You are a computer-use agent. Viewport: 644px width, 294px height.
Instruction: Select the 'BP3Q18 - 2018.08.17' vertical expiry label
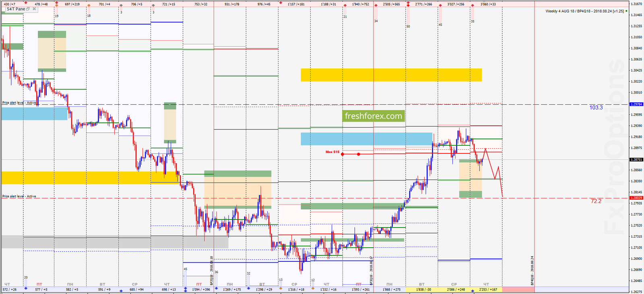point(372,270)
